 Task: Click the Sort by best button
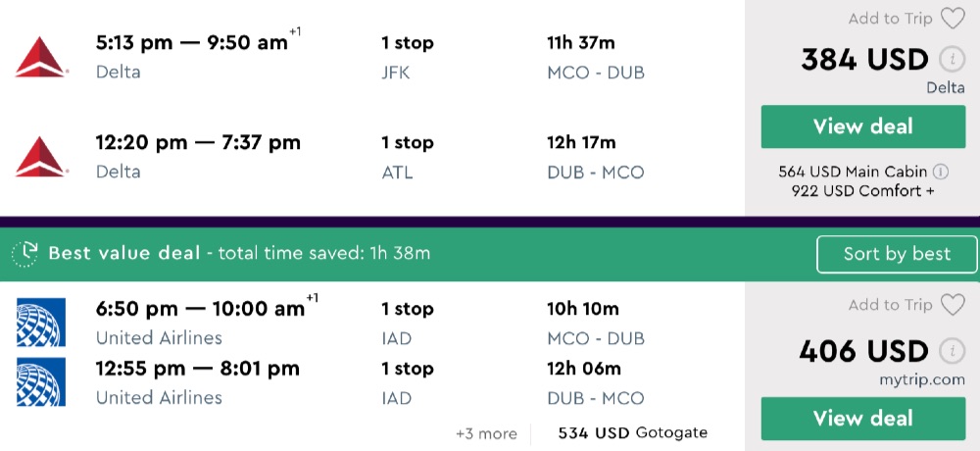tap(897, 254)
